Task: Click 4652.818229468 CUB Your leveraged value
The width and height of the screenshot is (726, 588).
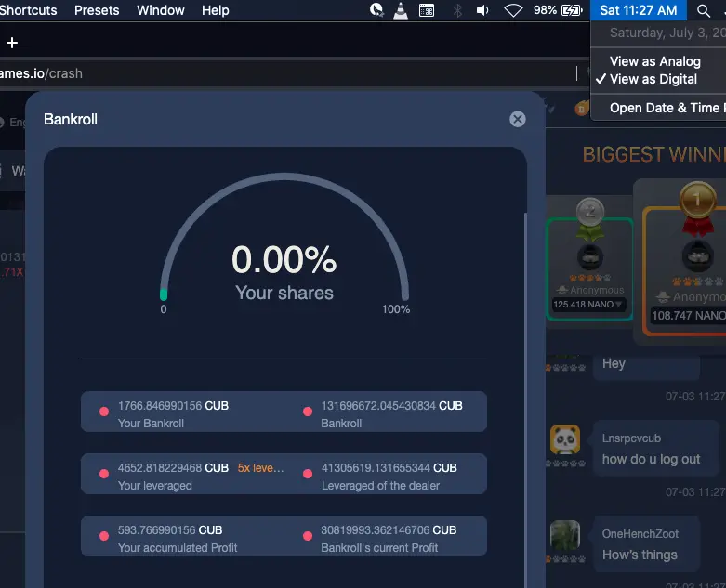Action: coord(173,468)
